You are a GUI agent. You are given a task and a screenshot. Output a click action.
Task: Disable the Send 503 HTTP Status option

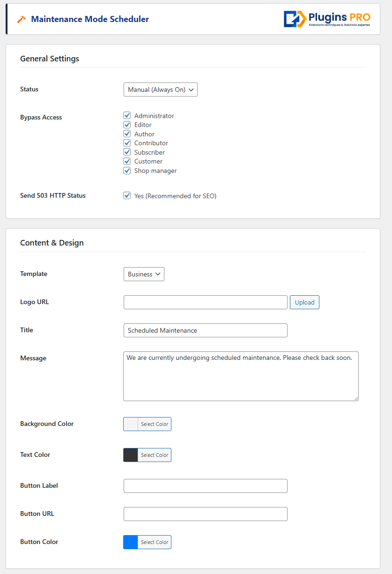(x=127, y=196)
